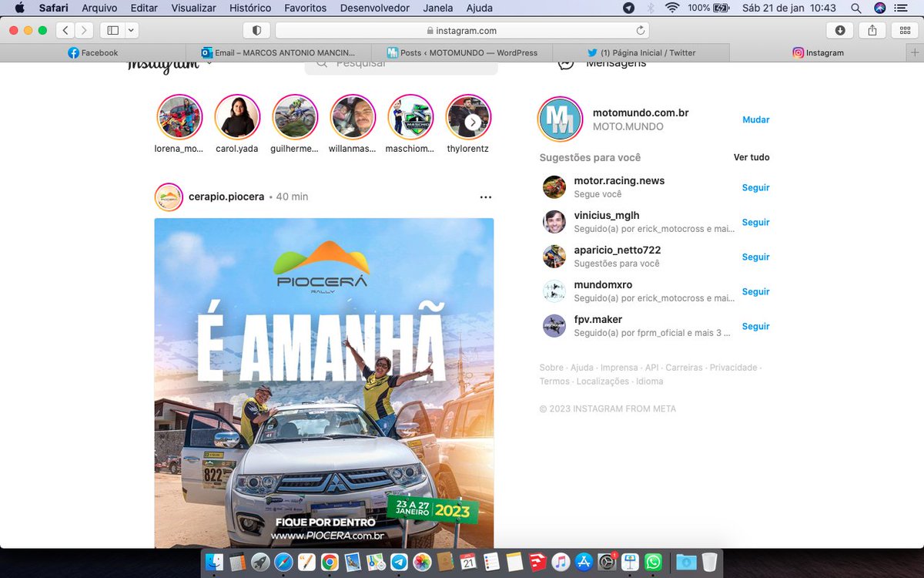Open Carreiras footer link

[684, 368]
